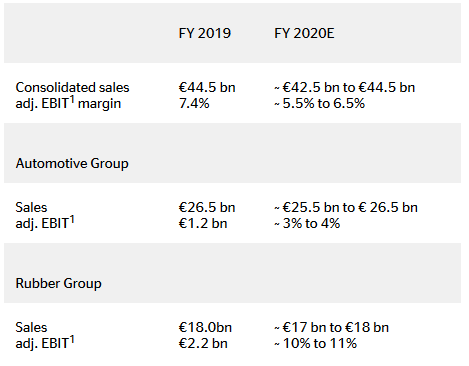The image size is (469, 366).
Task: Click the FY 2019 column header
Action: pos(204,33)
